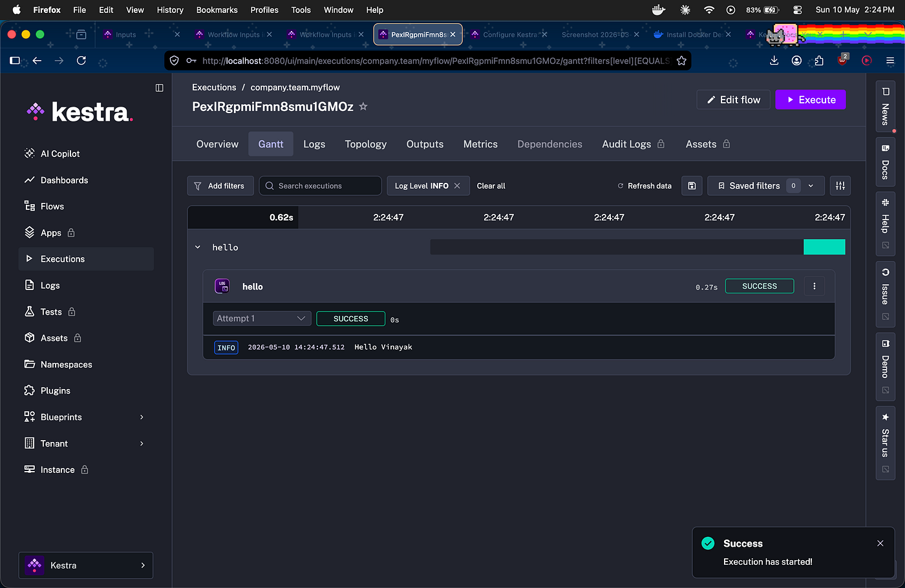Open Instance in sidebar
Viewport: 905px width, 588px height.
click(x=56, y=470)
